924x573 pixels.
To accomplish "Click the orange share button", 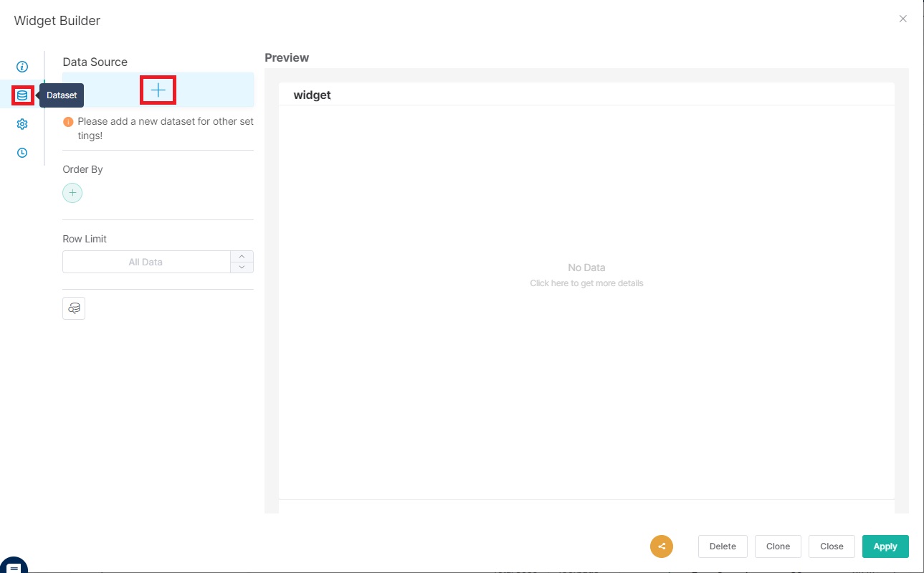I will 661,546.
